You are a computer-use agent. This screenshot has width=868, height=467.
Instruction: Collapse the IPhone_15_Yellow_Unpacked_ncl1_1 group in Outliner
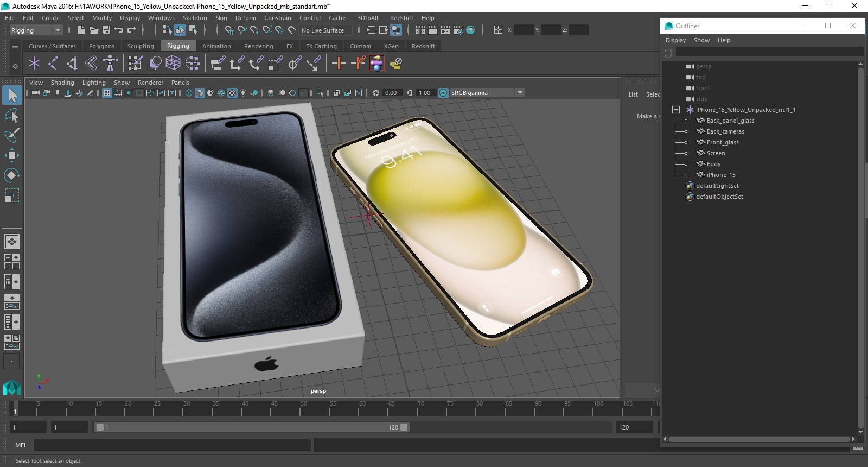tap(676, 110)
